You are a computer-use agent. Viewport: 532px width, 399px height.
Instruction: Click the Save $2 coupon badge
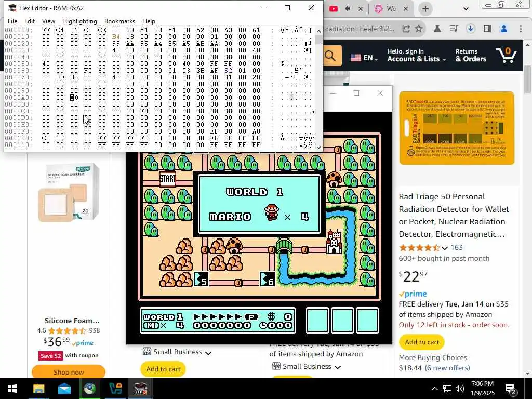point(50,355)
